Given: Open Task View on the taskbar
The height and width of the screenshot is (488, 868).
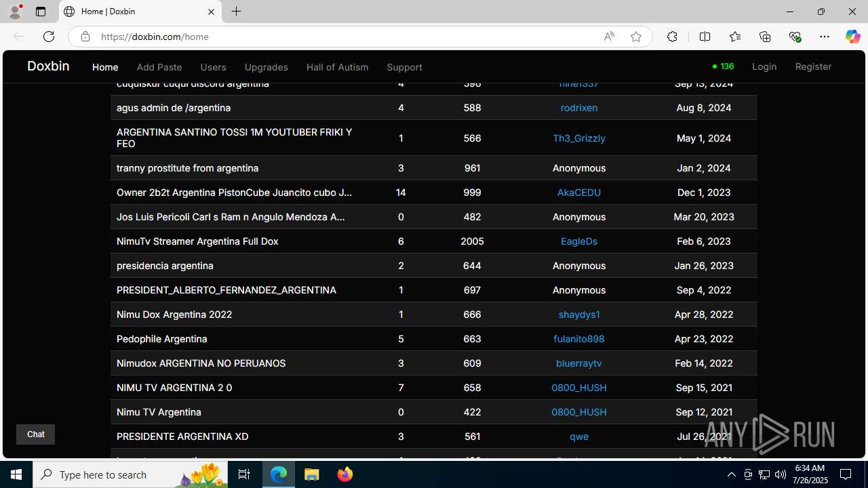Looking at the screenshot, I should (x=244, y=474).
